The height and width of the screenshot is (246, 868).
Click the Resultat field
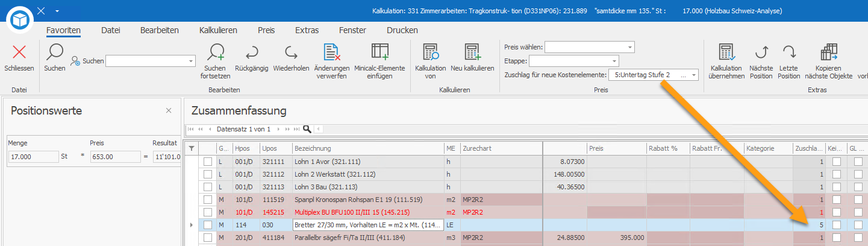click(x=166, y=157)
